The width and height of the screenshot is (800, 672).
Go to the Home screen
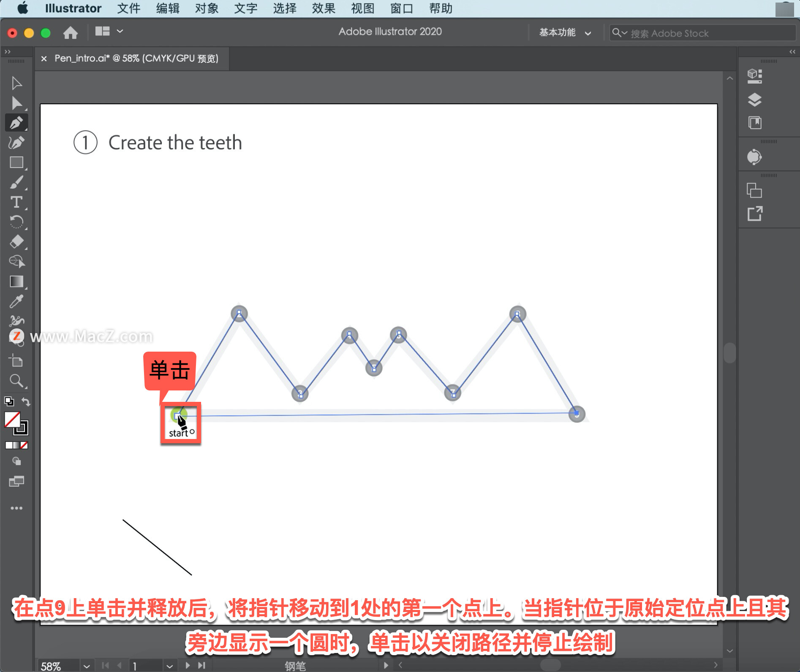coord(70,33)
